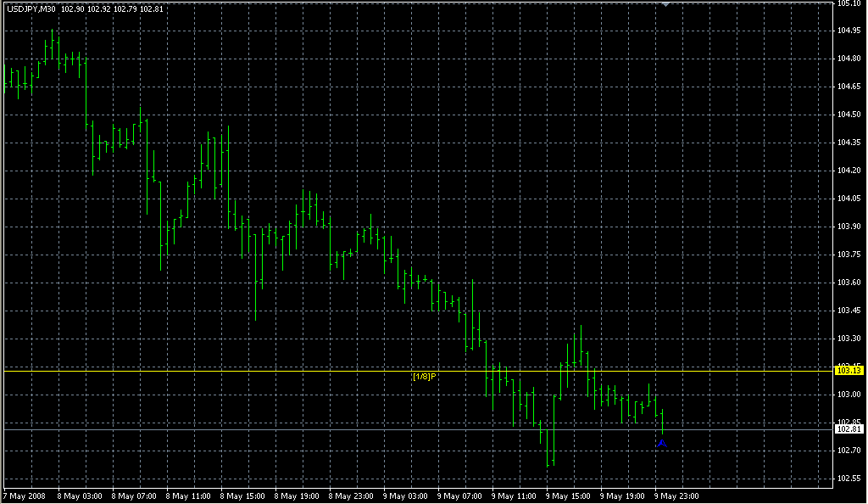Click the 8 May 23:00 time label
This screenshot has width=868, height=504.
351,496
